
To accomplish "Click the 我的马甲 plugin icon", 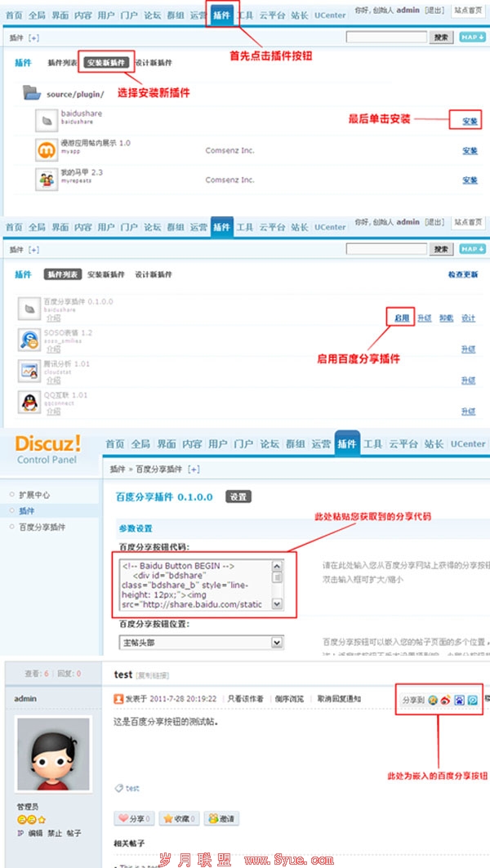I will coord(47,179).
